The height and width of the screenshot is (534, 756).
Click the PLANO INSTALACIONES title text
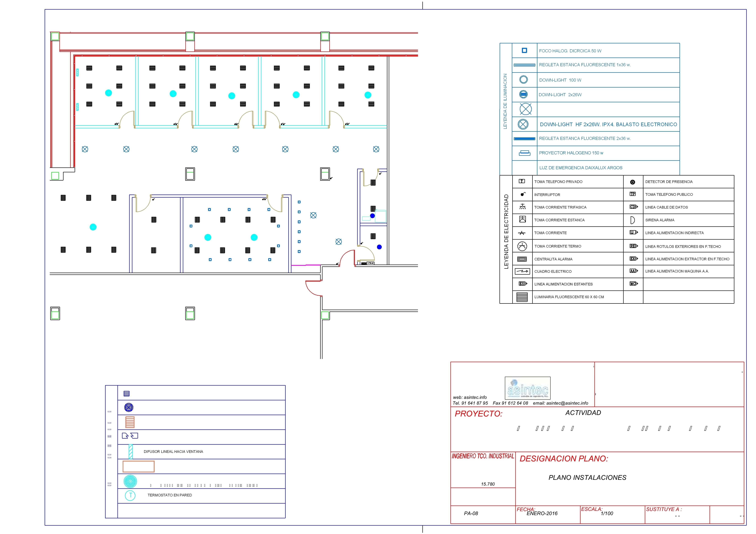point(587,477)
